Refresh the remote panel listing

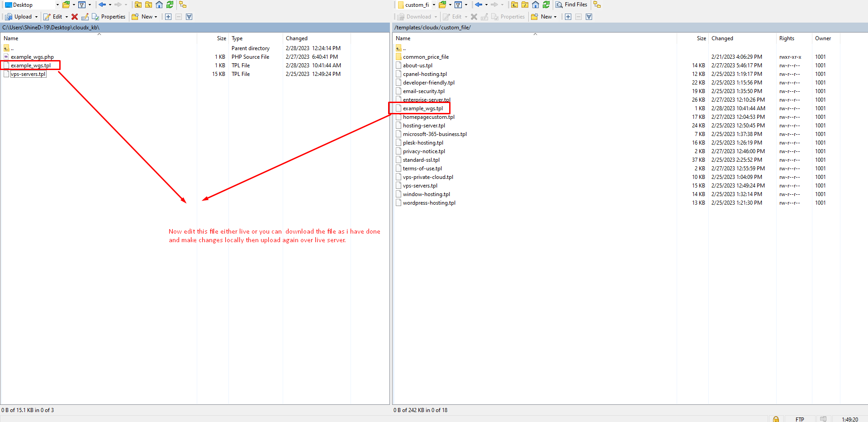[546, 5]
